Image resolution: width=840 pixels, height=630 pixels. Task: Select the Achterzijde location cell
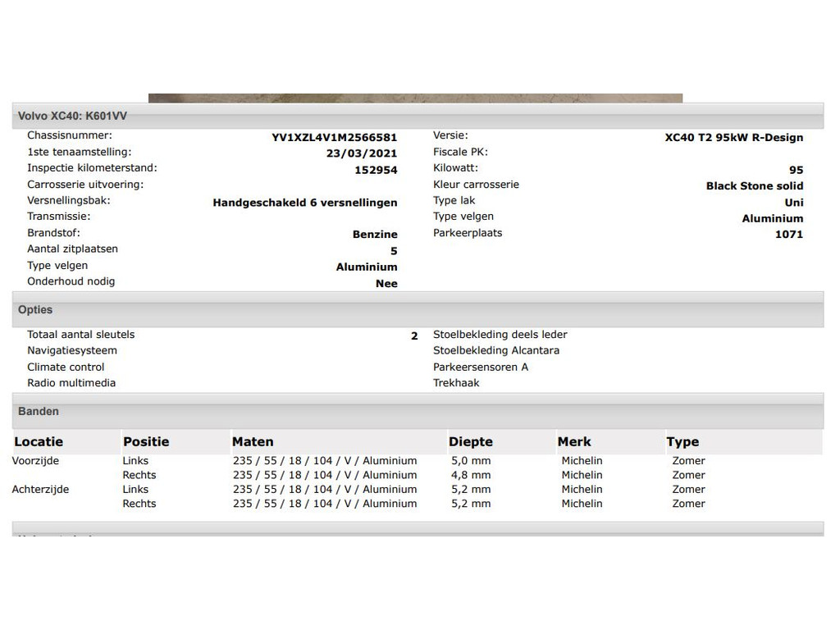40,490
